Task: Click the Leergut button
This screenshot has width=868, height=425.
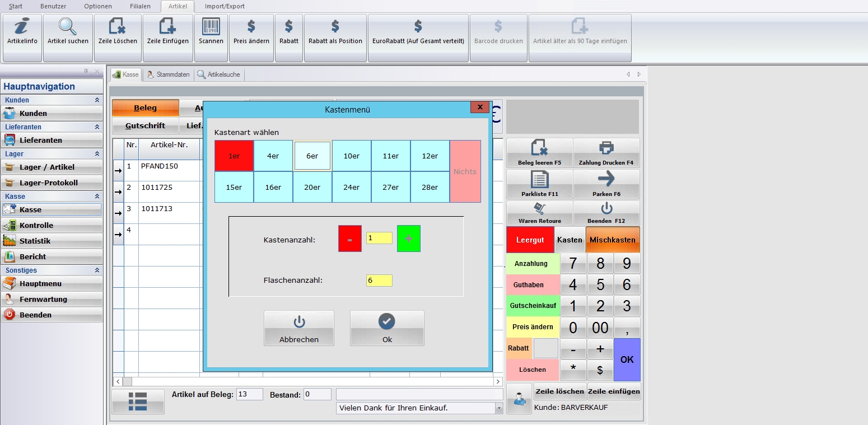Action: tap(530, 240)
